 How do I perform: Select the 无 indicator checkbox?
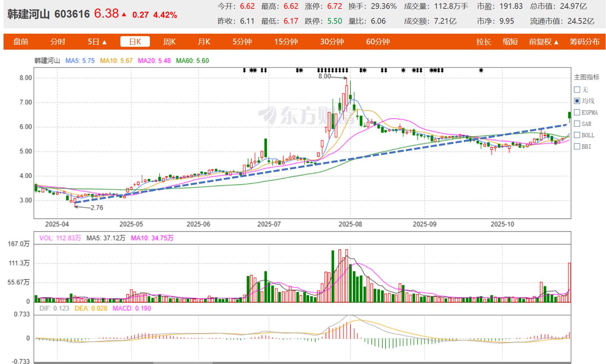[577, 89]
